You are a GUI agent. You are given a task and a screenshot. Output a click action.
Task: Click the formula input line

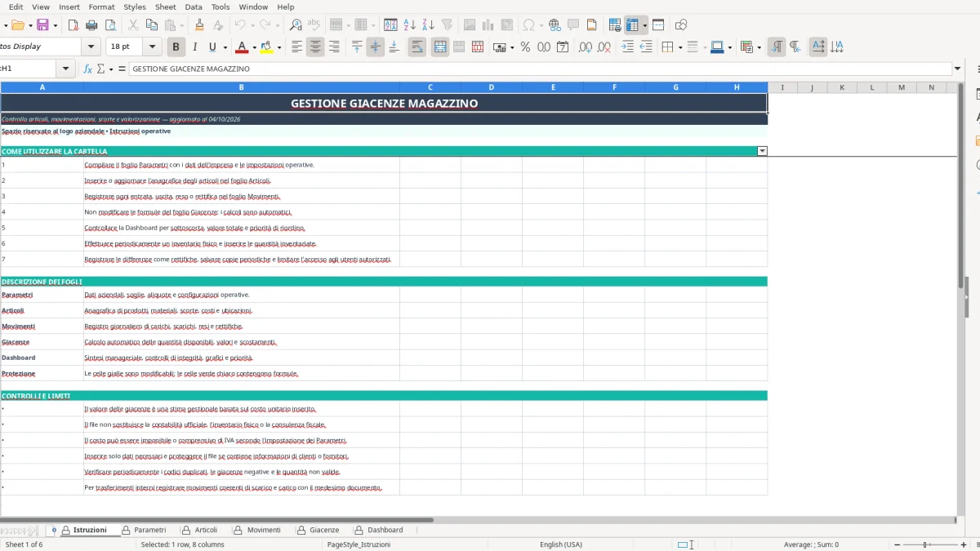pyautogui.click(x=540, y=69)
